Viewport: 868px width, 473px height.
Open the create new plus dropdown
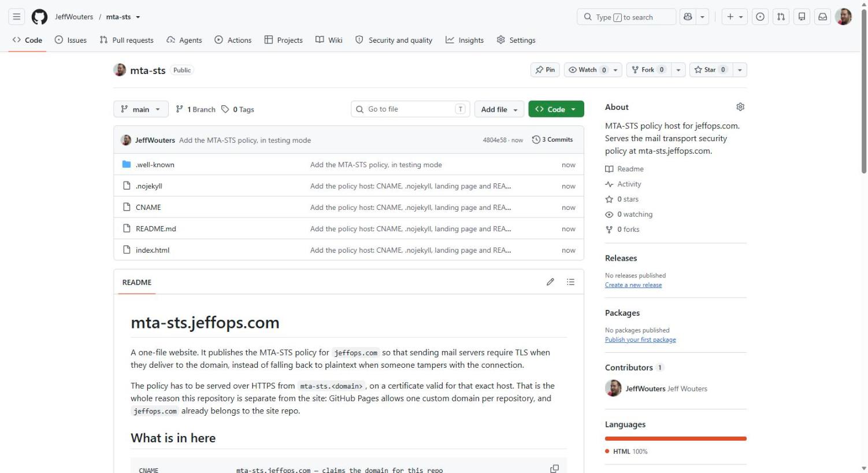point(735,17)
